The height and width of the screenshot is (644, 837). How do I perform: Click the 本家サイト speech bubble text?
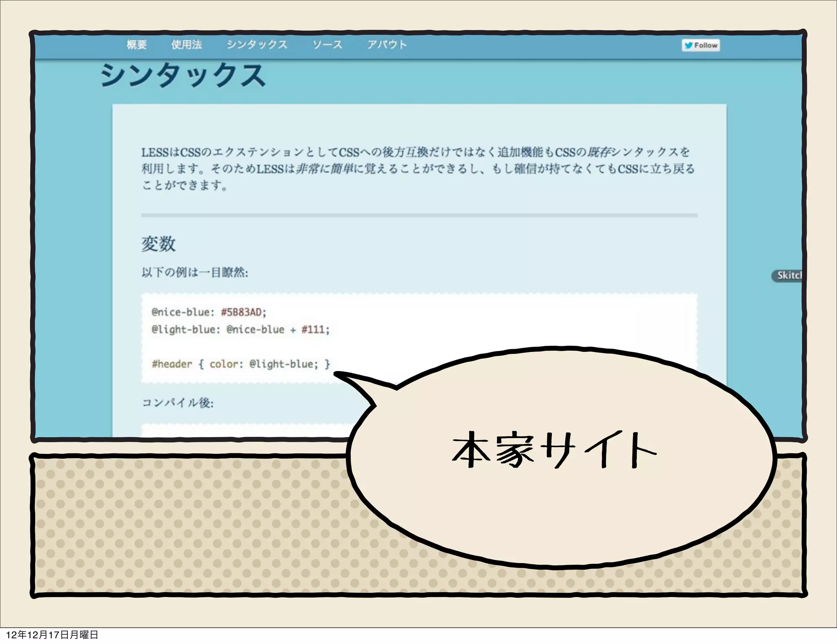(554, 450)
